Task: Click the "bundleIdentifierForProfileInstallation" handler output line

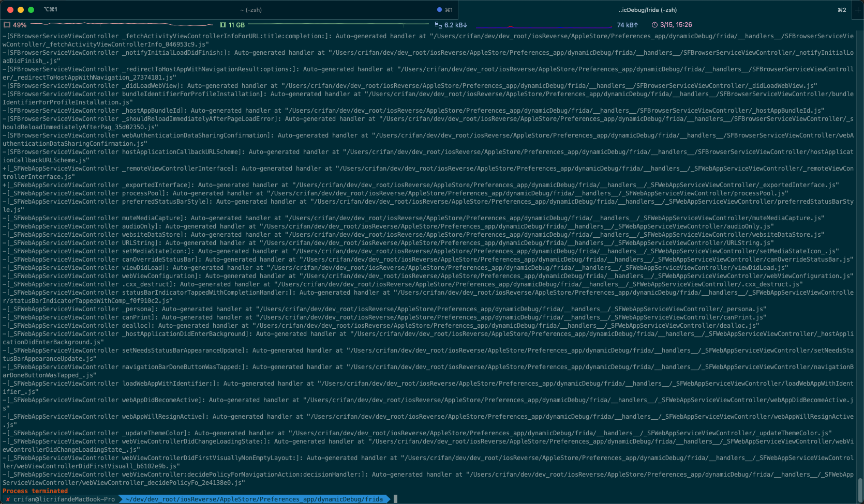Action: [x=428, y=98]
